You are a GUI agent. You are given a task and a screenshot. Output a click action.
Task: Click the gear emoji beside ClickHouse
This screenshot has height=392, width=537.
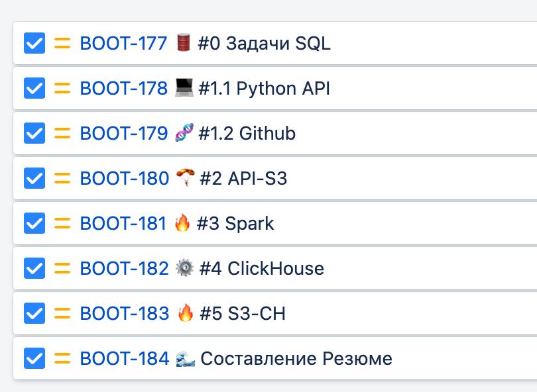184,268
